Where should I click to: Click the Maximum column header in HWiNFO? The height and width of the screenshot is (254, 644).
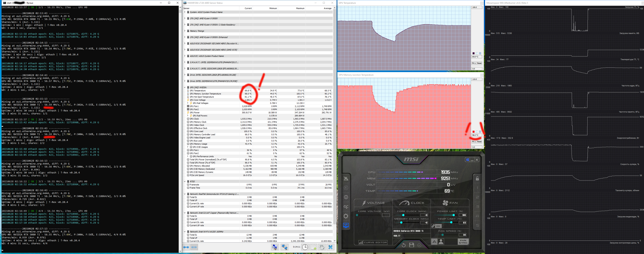point(300,8)
